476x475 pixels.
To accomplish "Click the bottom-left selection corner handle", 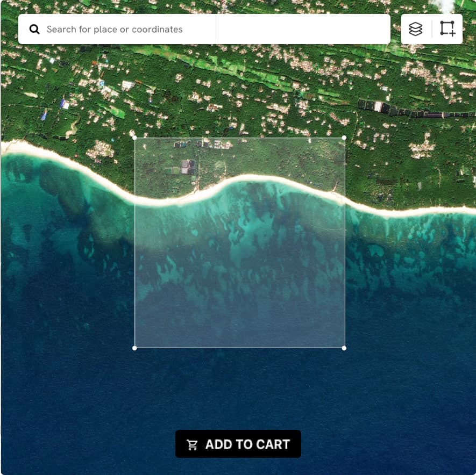I will [x=134, y=348].
